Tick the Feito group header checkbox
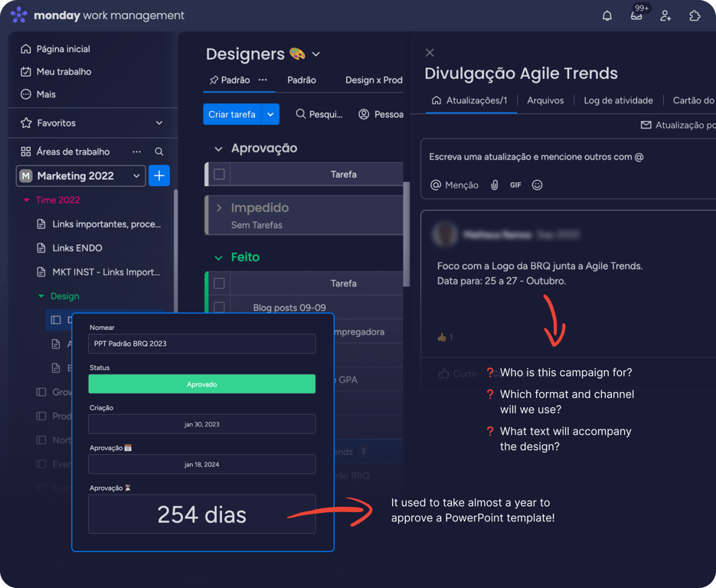This screenshot has width=716, height=588. [x=219, y=283]
